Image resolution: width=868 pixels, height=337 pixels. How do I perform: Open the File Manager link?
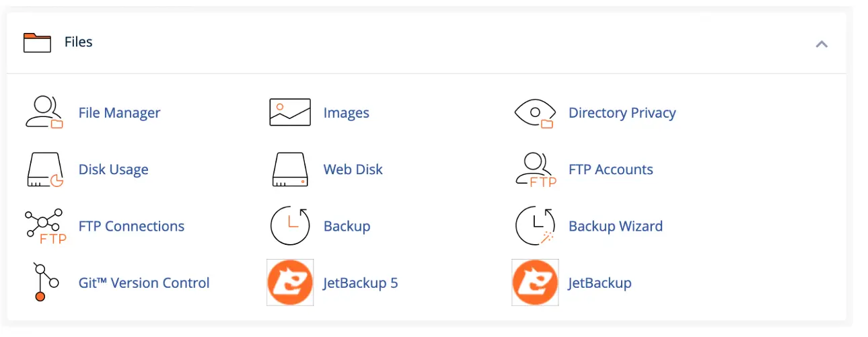(x=120, y=113)
